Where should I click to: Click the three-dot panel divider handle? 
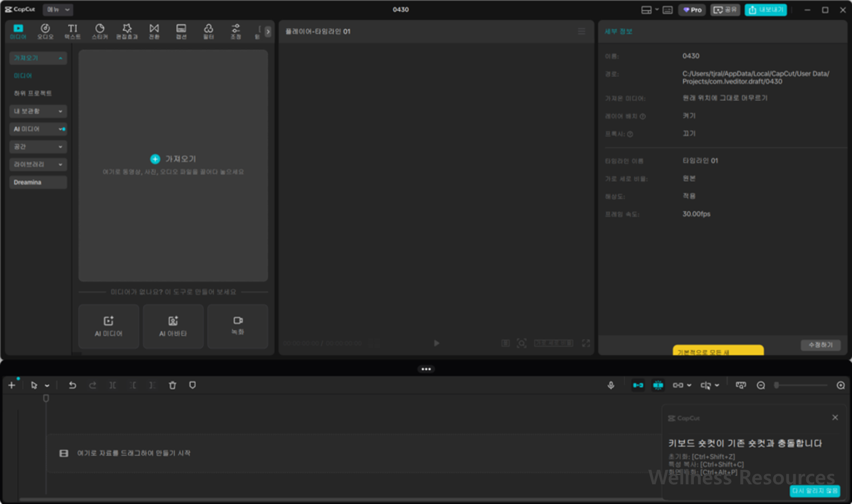tap(426, 369)
